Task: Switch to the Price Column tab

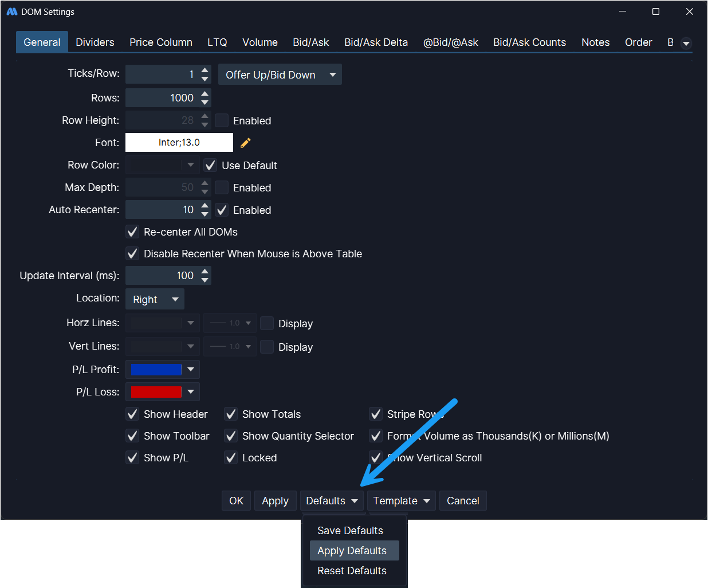Action: click(x=160, y=42)
